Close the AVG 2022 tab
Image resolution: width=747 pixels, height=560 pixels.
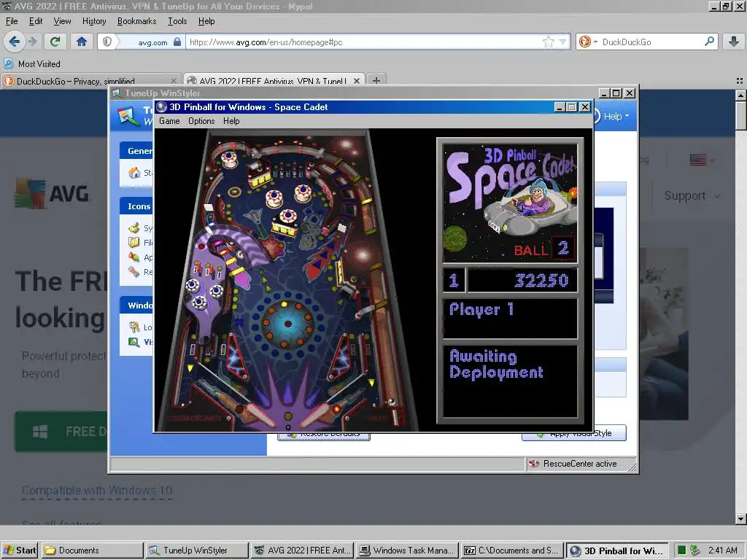(x=356, y=81)
